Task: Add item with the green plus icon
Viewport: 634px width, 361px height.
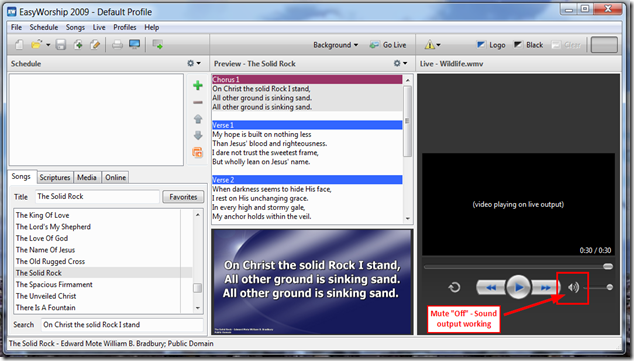Action: (198, 85)
